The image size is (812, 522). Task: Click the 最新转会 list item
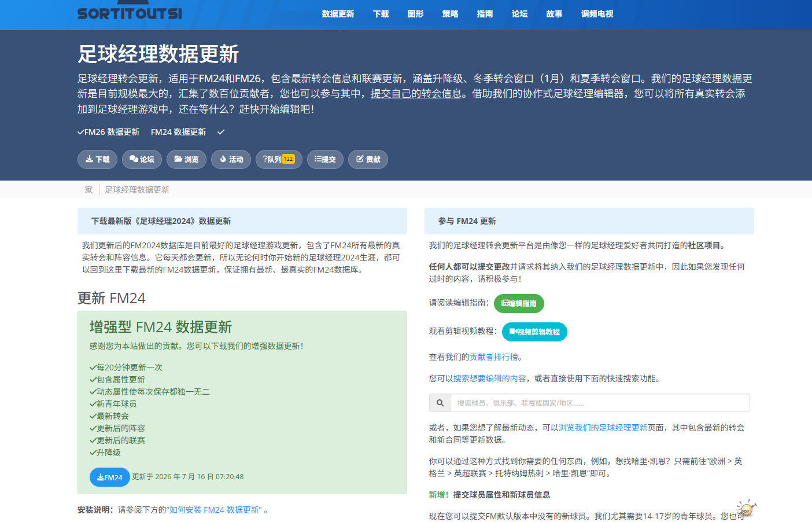(x=109, y=416)
